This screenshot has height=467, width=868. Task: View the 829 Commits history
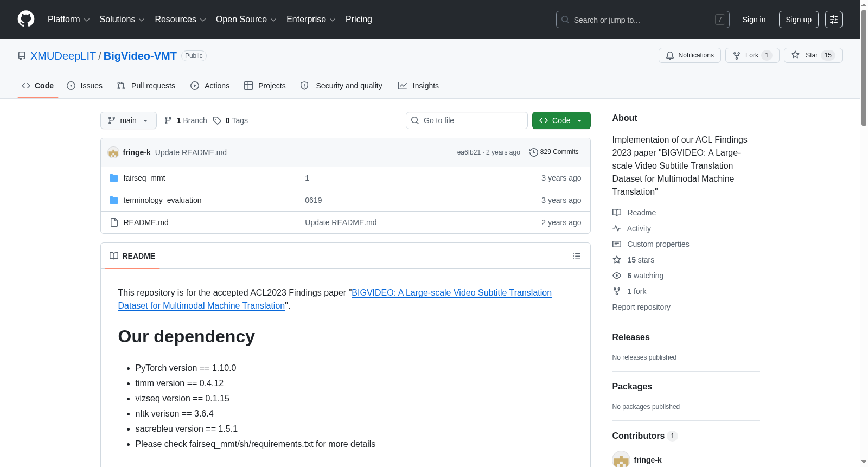(554, 152)
